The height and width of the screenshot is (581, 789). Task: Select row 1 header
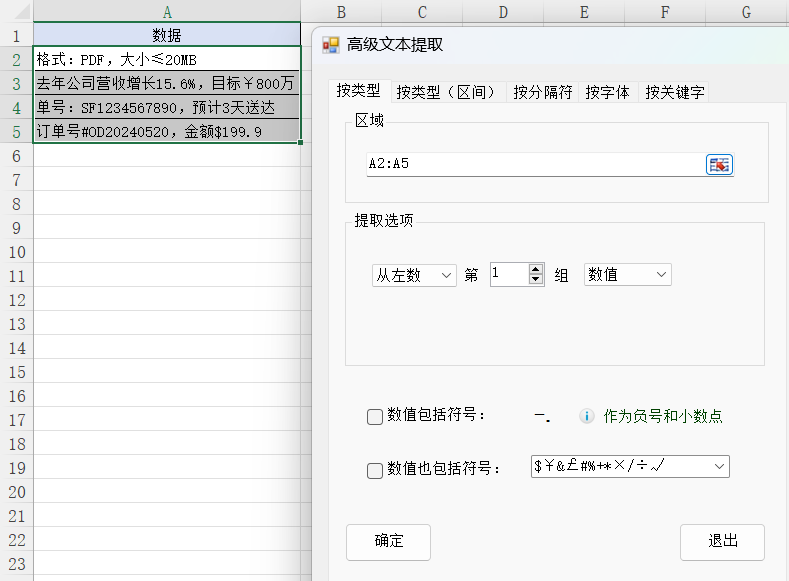coord(17,35)
